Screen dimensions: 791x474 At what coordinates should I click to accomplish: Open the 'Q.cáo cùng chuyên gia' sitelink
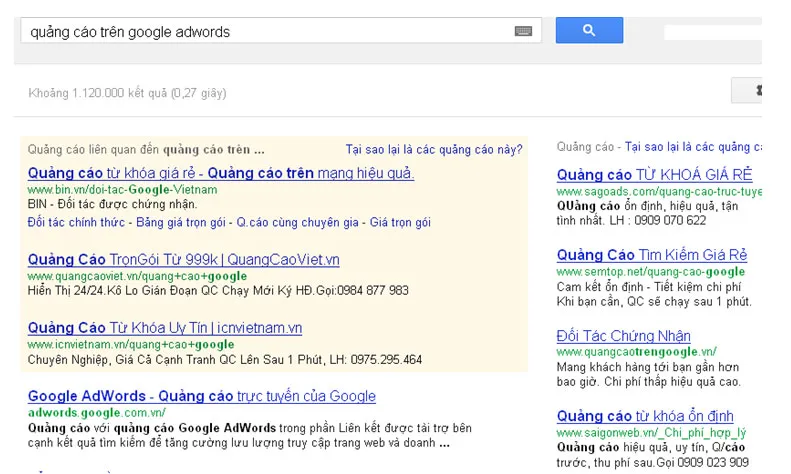(298, 222)
